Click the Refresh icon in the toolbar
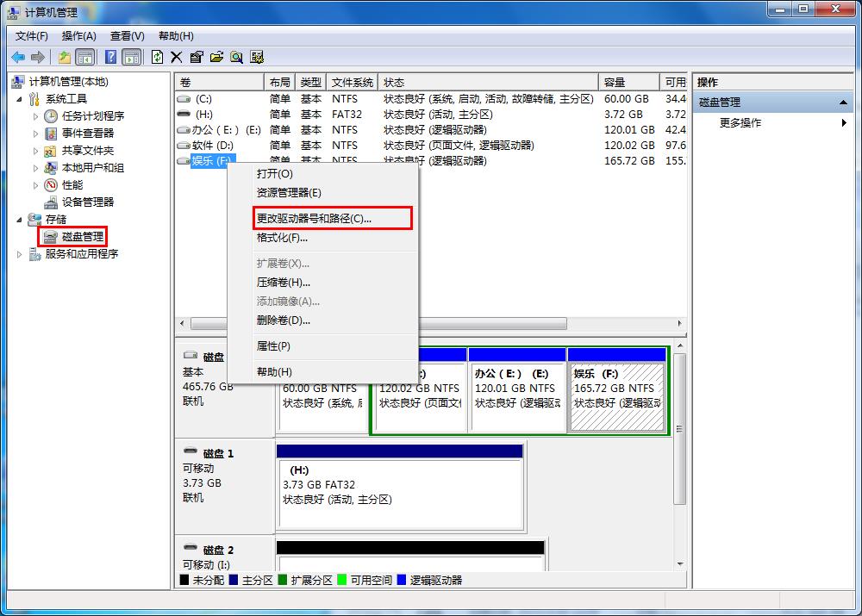 click(157, 57)
